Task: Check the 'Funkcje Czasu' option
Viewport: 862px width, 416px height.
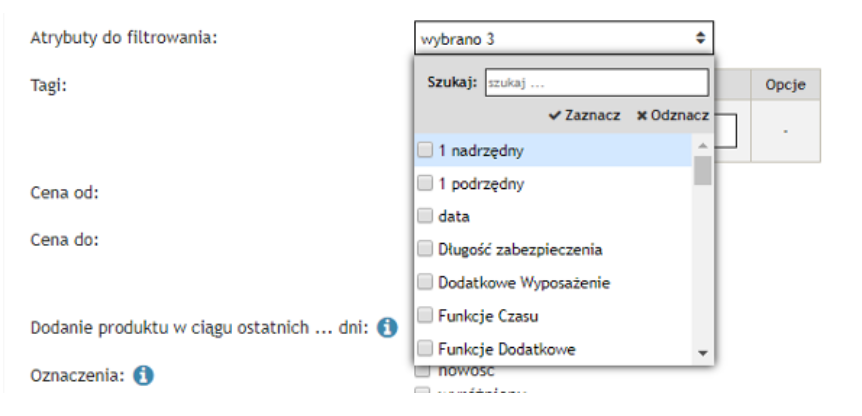Action: click(x=425, y=315)
